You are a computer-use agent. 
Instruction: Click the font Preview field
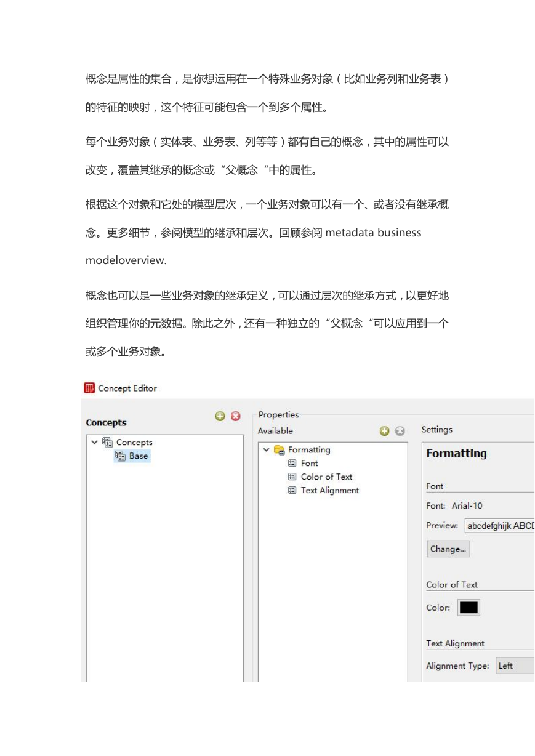click(x=499, y=526)
